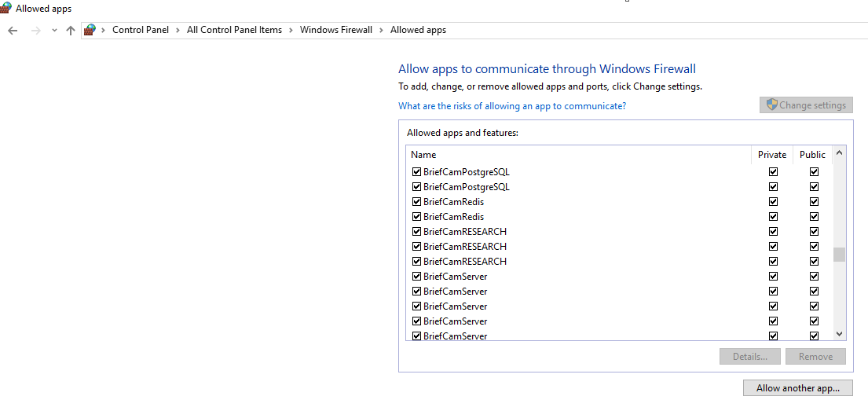
Task: Click the scrollbar thumb of the apps list
Action: click(x=839, y=255)
